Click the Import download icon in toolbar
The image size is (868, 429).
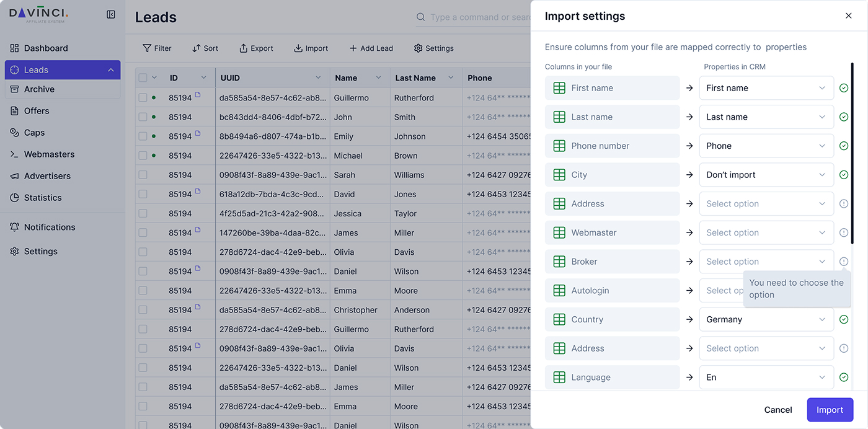pyautogui.click(x=298, y=48)
